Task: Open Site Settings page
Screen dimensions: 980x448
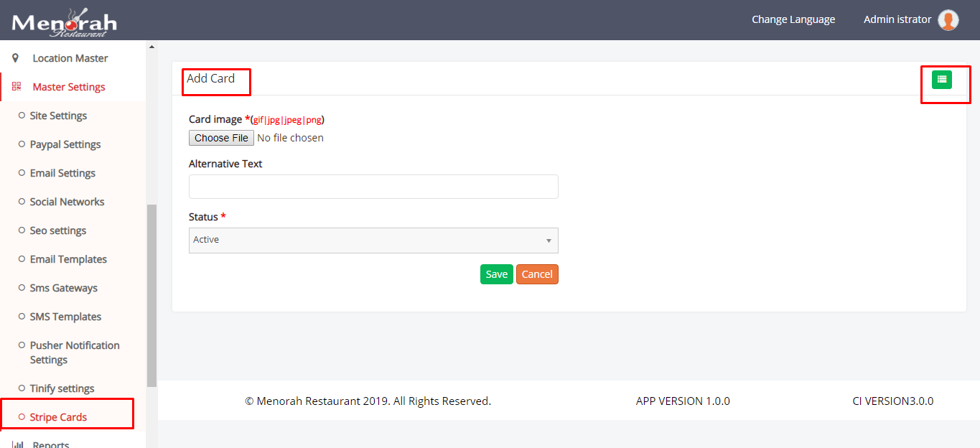Action: click(x=58, y=116)
